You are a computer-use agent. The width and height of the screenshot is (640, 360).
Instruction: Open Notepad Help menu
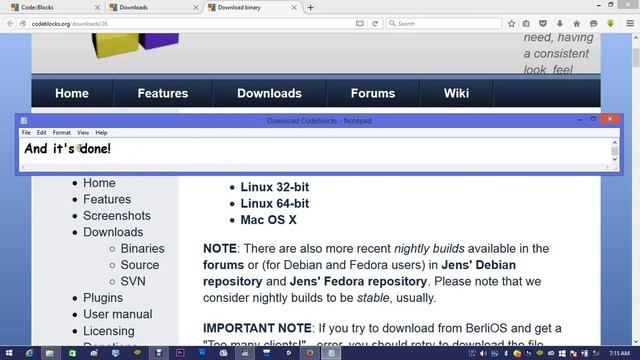pos(101,133)
